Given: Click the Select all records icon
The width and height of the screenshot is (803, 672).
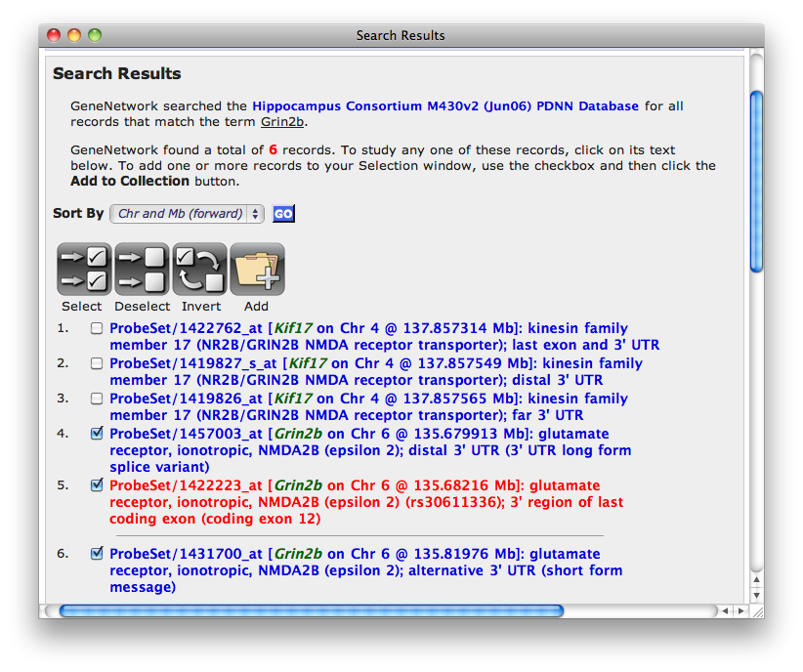Looking at the screenshot, I should tap(83, 270).
